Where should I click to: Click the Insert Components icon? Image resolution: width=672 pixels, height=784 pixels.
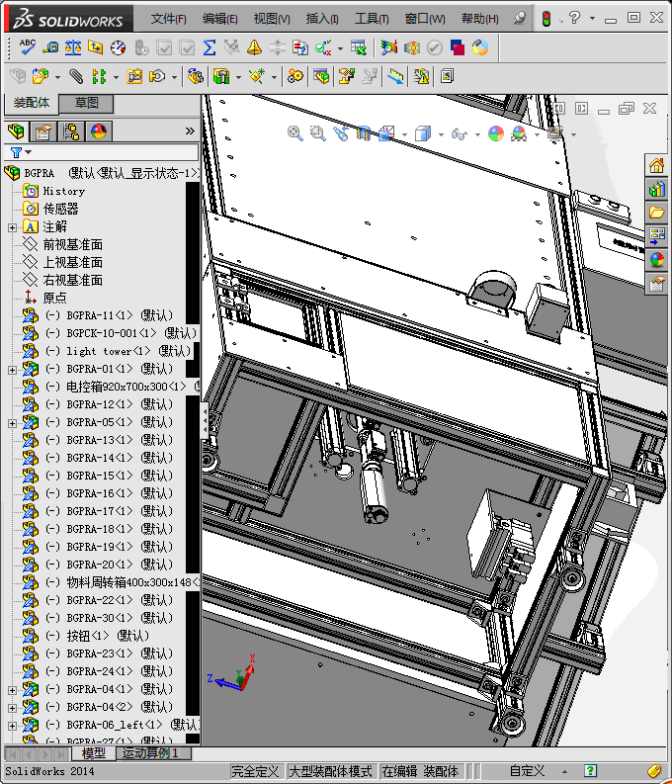pos(41,76)
